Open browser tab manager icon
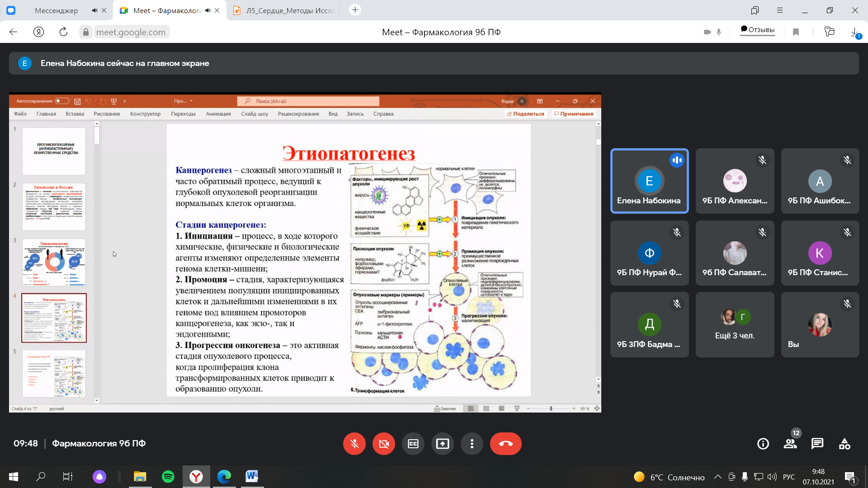Screen dimensions: 868x488 tap(755, 10)
